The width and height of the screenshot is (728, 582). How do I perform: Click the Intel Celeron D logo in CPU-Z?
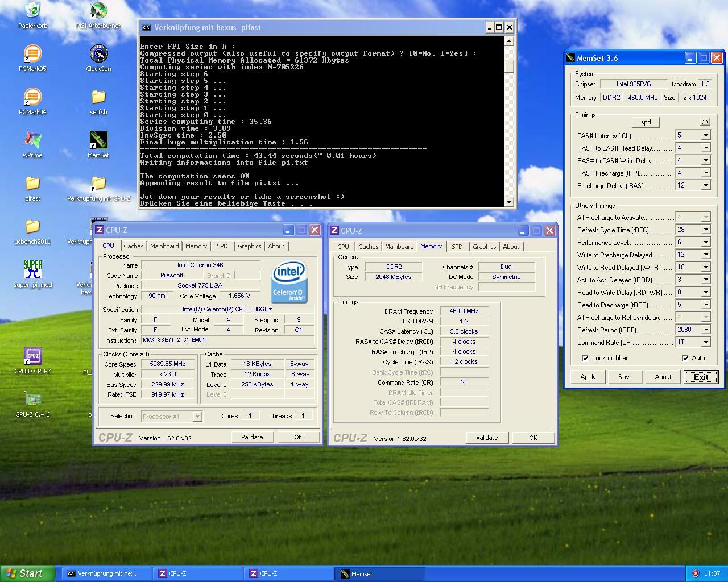pos(289,281)
